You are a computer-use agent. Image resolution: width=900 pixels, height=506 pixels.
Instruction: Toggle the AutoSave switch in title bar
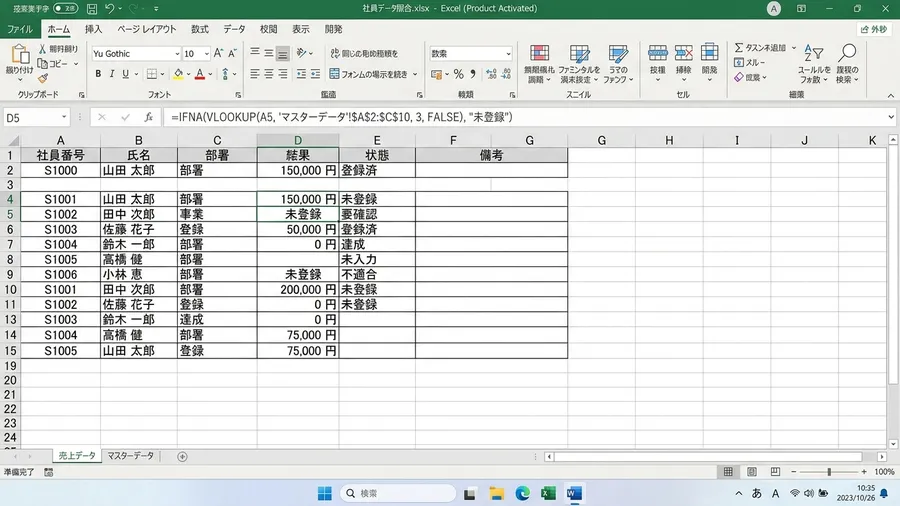[x=65, y=9]
